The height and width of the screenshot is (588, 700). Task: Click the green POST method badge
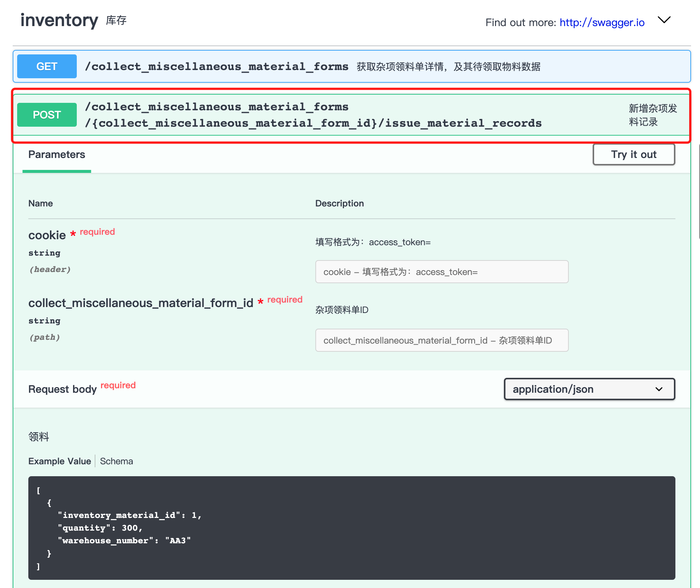coord(47,115)
